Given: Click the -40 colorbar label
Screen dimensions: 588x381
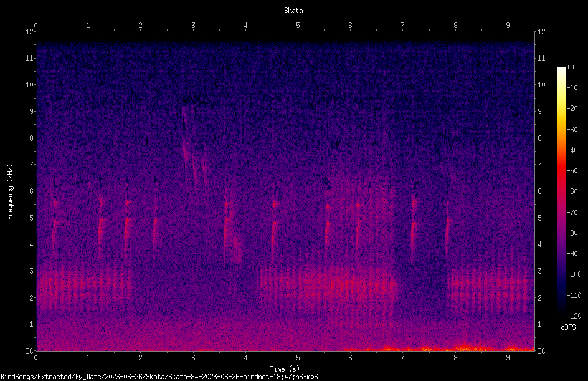Looking at the screenshot, I should [572, 150].
